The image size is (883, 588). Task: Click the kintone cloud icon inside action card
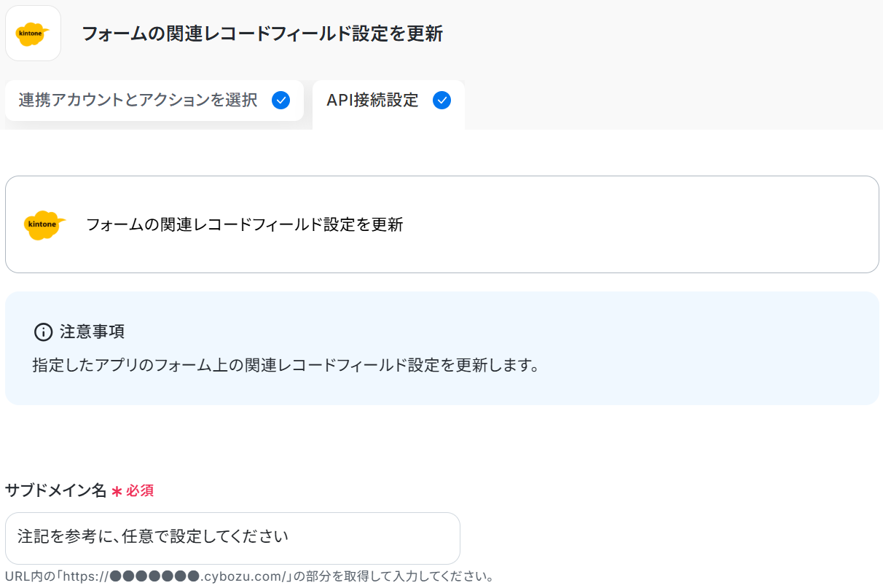point(44,224)
